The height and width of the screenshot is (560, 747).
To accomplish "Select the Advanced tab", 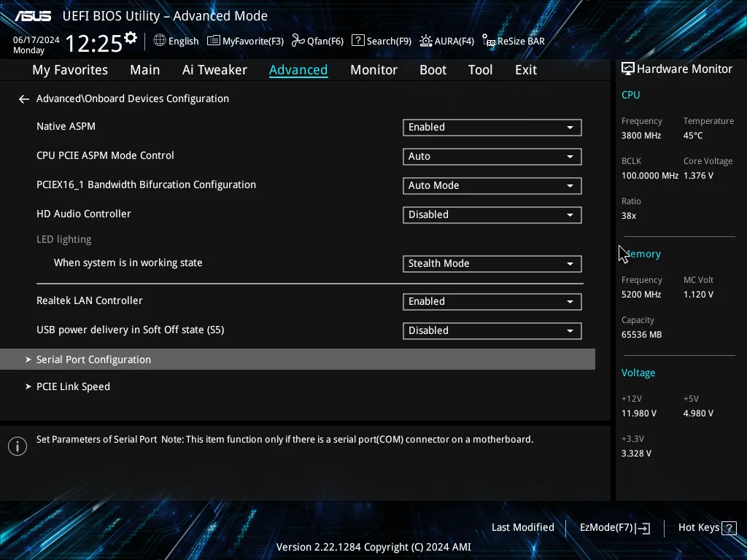I will click(298, 70).
